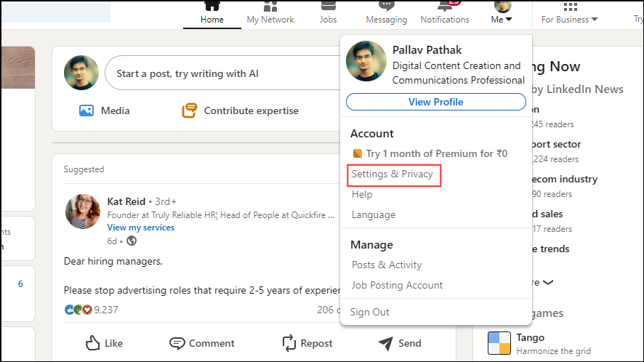Click the Premium gold icon

click(x=358, y=153)
